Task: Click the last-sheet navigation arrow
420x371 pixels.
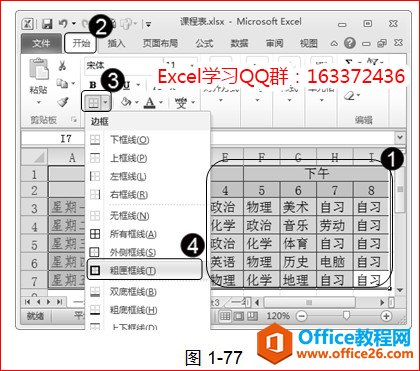Action: point(60,302)
